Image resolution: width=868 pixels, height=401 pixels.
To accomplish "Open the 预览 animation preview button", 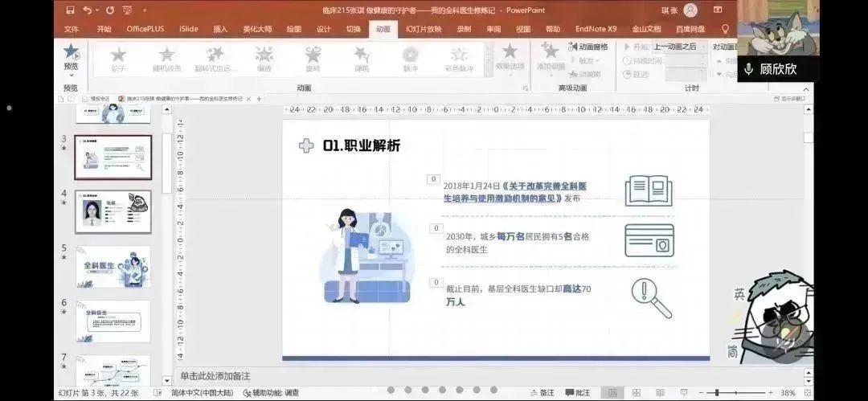I will tap(71, 57).
